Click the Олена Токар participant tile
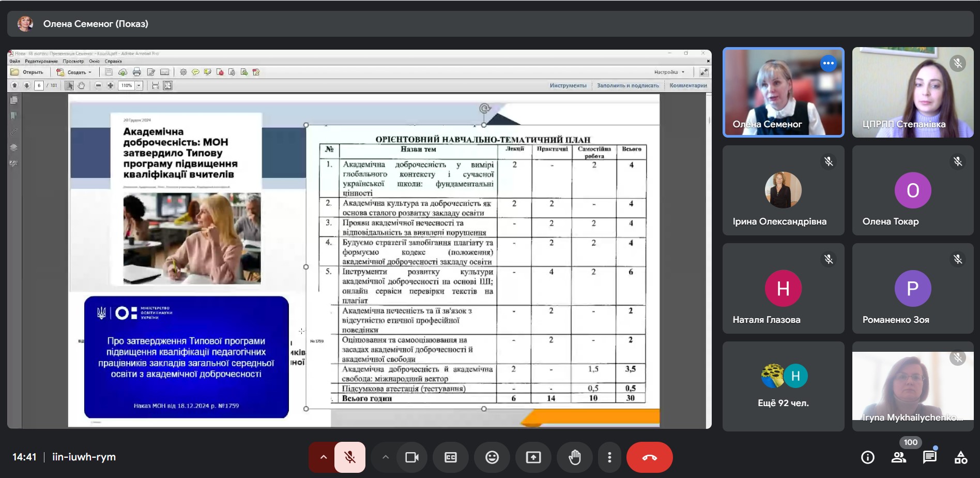This screenshot has width=980, height=478. pyautogui.click(x=913, y=190)
